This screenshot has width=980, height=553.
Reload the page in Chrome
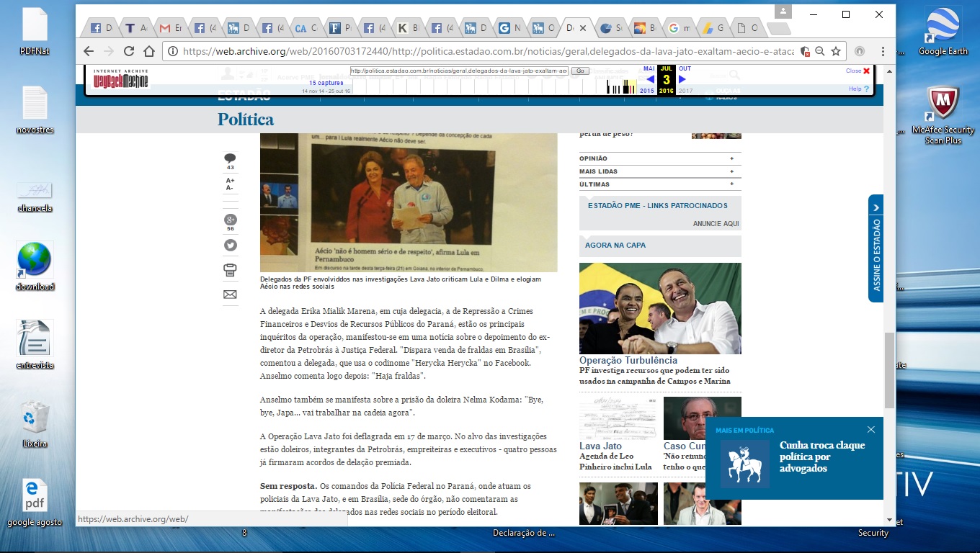tap(129, 51)
